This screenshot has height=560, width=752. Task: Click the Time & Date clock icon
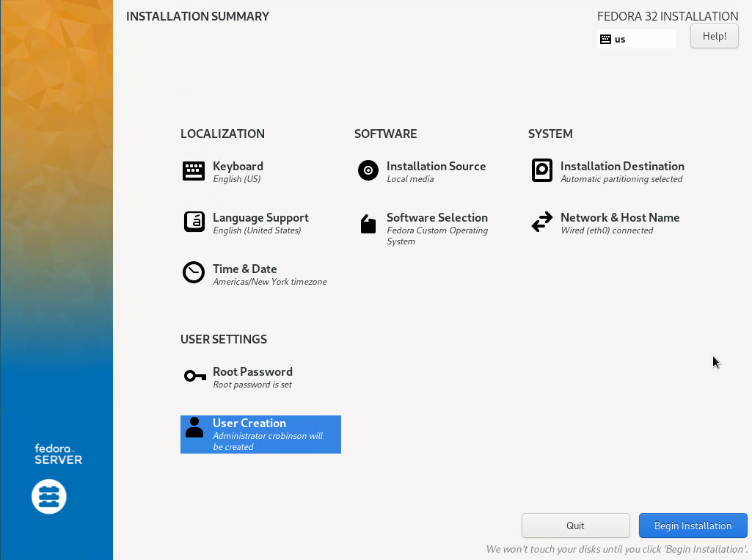coord(194,272)
